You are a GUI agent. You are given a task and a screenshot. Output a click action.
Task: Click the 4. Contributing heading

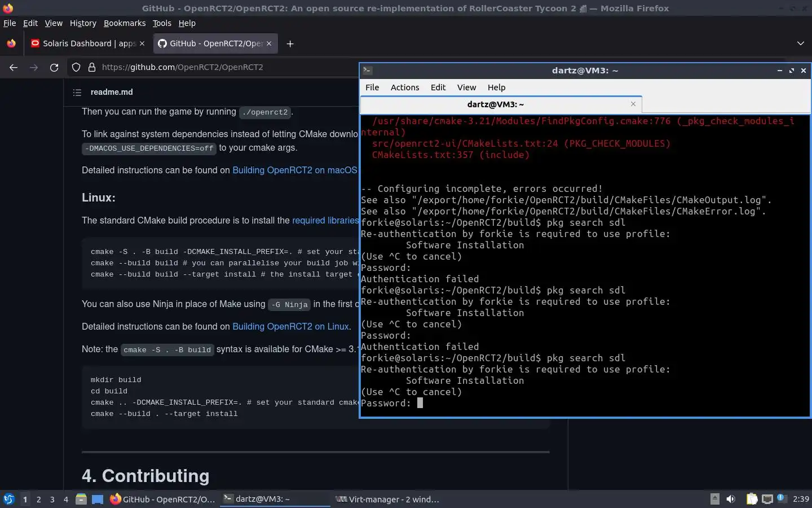tap(145, 476)
